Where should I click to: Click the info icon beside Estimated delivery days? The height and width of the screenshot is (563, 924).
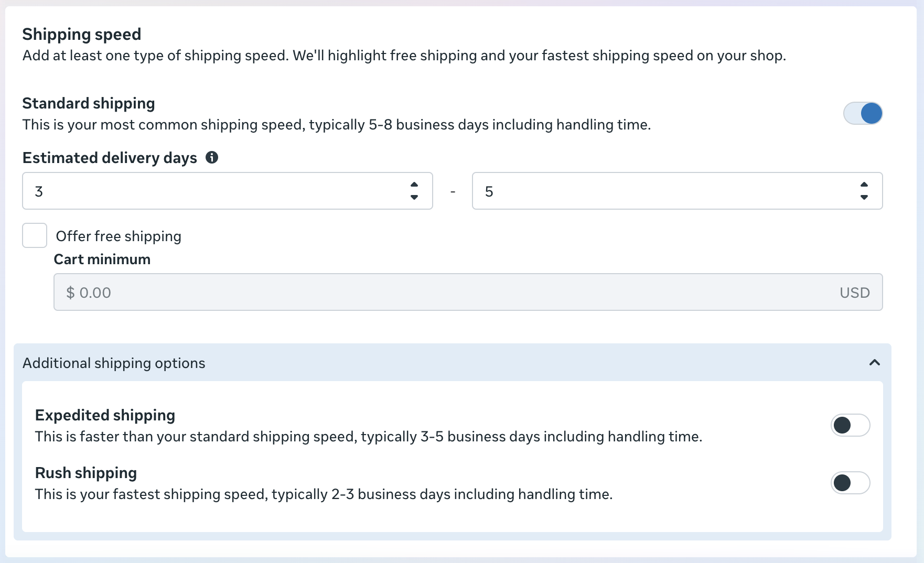(x=212, y=157)
